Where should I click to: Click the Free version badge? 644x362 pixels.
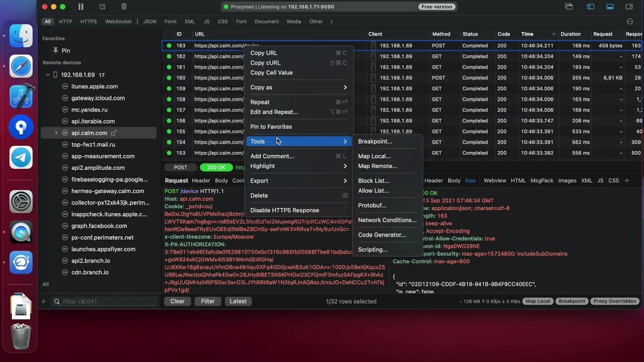coord(437,7)
